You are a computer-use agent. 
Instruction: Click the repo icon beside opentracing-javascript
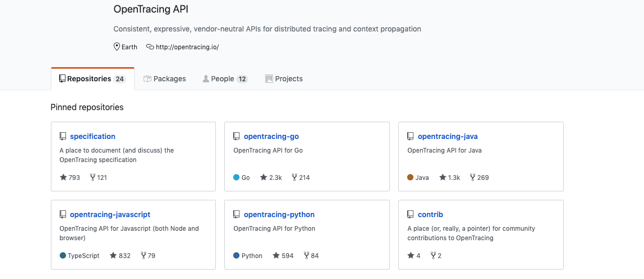point(63,214)
